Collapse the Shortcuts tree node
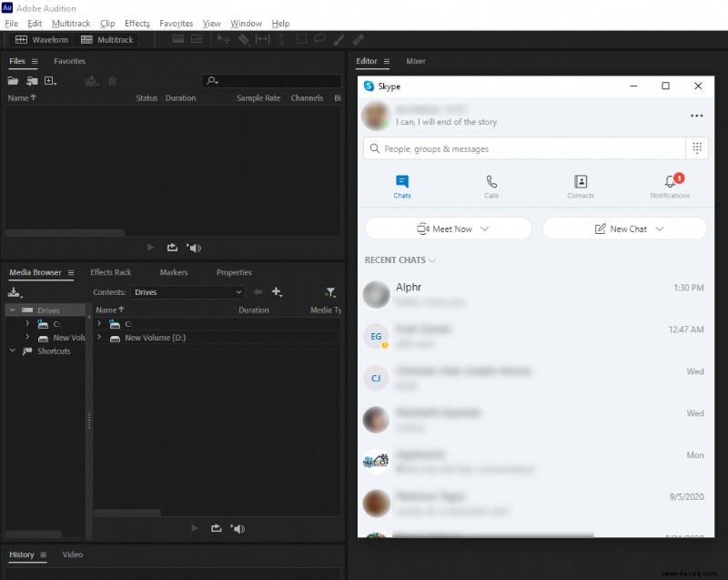728x580 pixels. 13,351
